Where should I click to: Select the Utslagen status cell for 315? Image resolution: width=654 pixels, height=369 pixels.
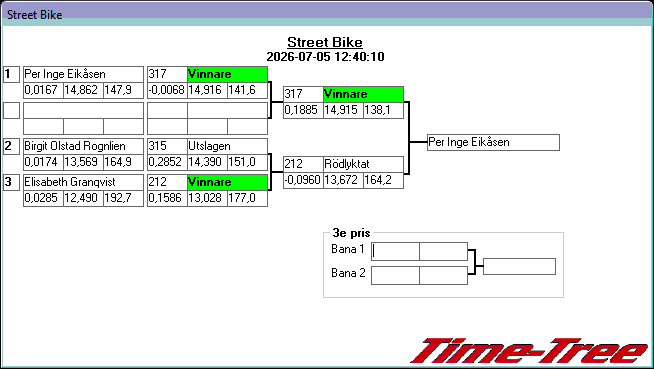(x=227, y=146)
